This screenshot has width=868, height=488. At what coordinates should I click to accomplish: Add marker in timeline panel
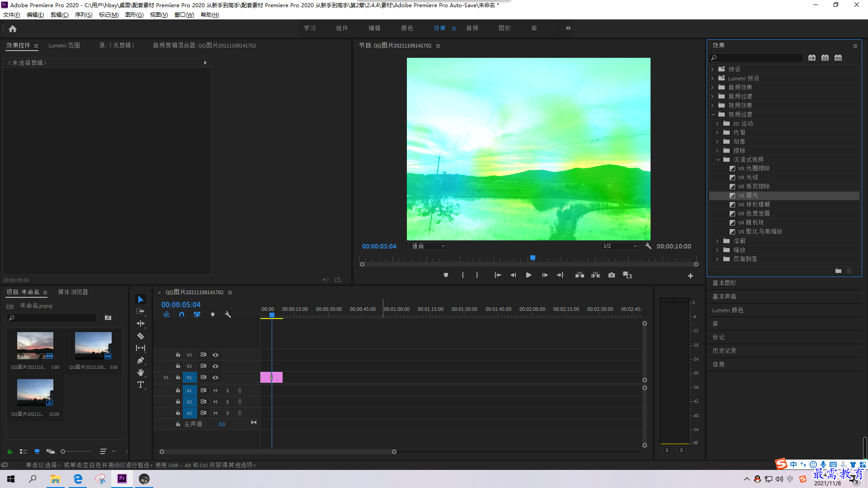coord(212,314)
